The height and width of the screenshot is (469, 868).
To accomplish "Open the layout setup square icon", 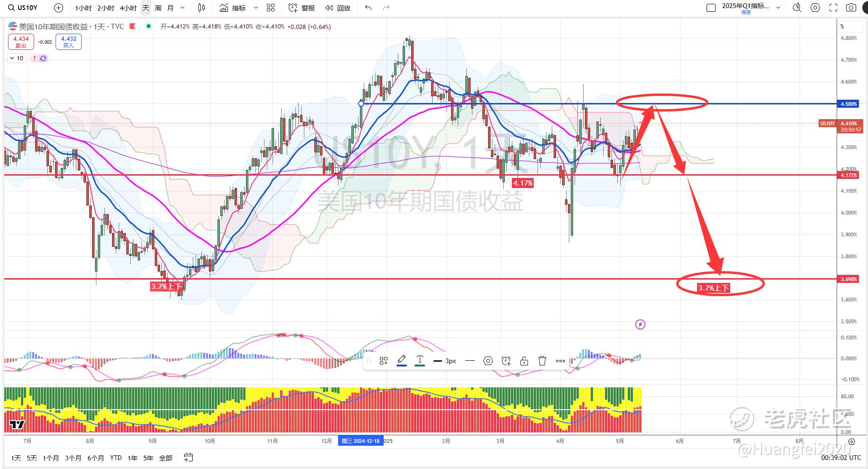I will [711, 8].
